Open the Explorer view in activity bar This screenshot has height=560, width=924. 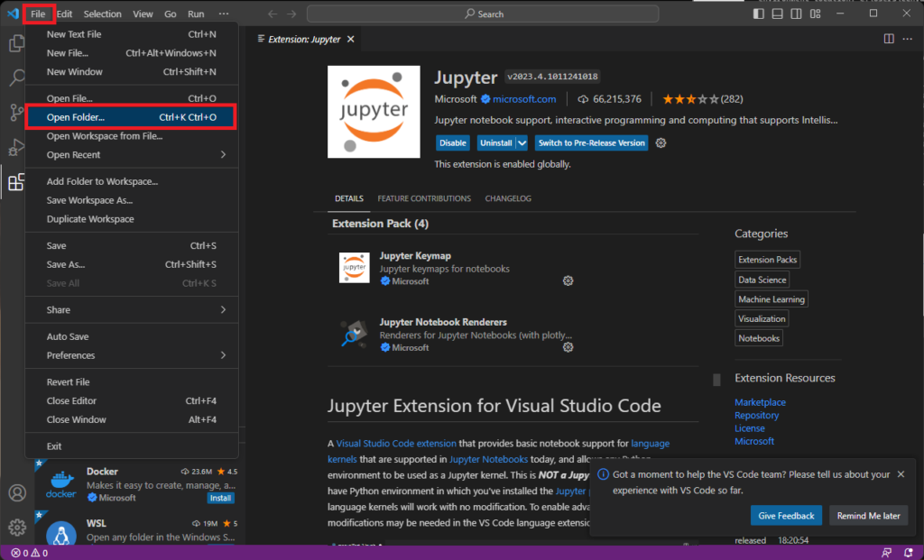(x=16, y=43)
